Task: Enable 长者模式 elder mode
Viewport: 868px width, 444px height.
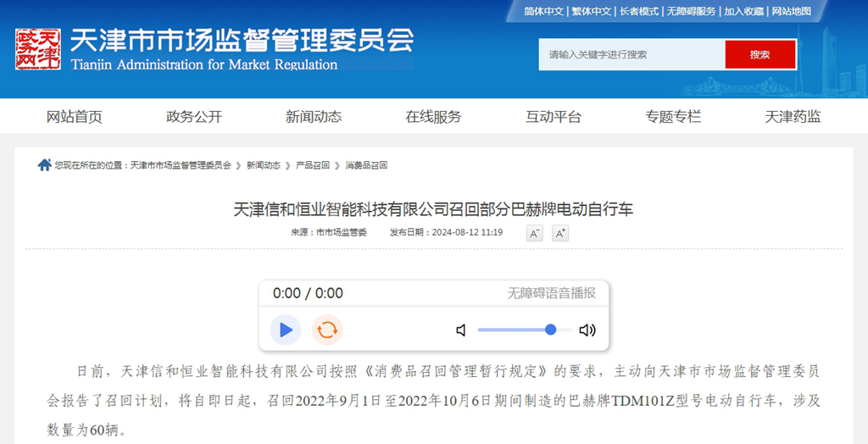Action: pyautogui.click(x=638, y=11)
